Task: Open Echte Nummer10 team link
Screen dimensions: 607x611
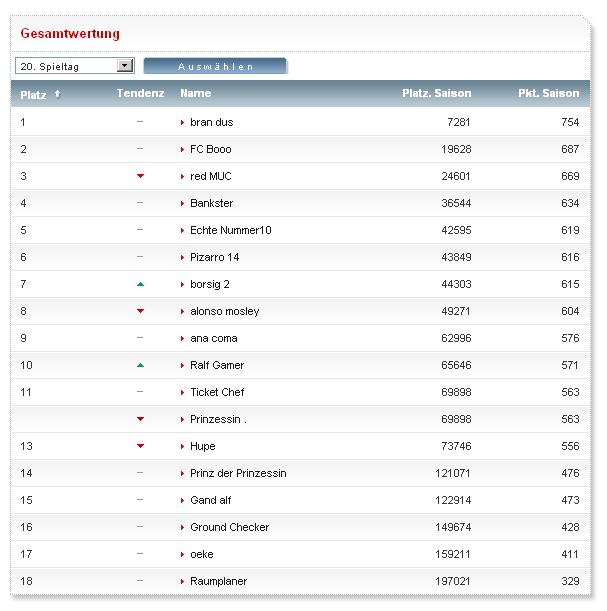Action: tap(230, 230)
